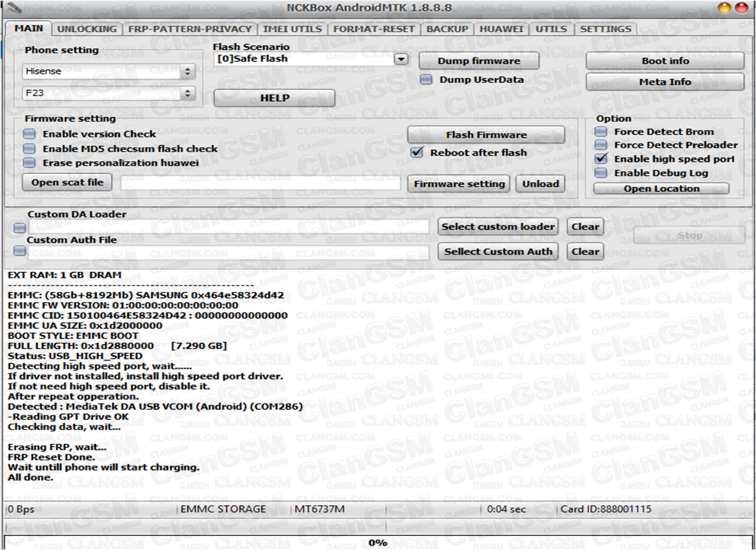The image size is (756, 550).
Task: Click the NCKBox app icon in title bar
Action: point(14,8)
